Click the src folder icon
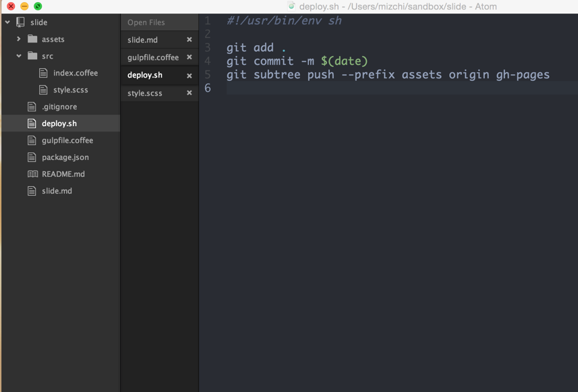The width and height of the screenshot is (578, 392). (32, 56)
